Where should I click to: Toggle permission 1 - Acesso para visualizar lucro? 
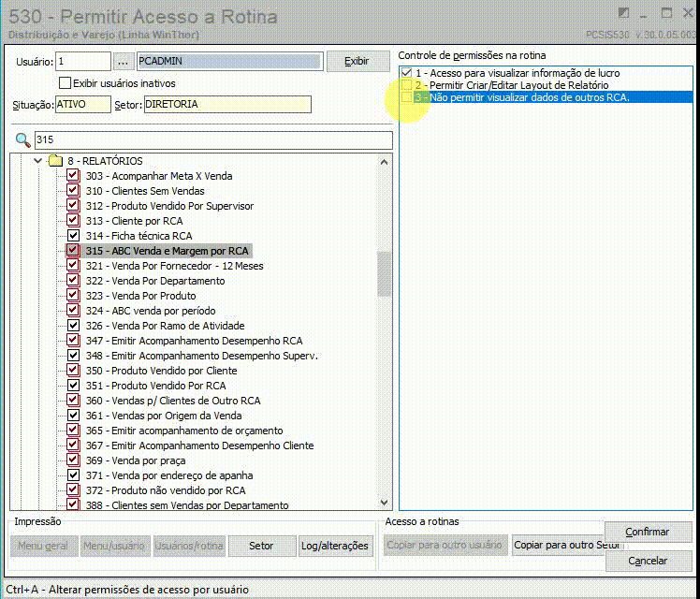pos(406,73)
